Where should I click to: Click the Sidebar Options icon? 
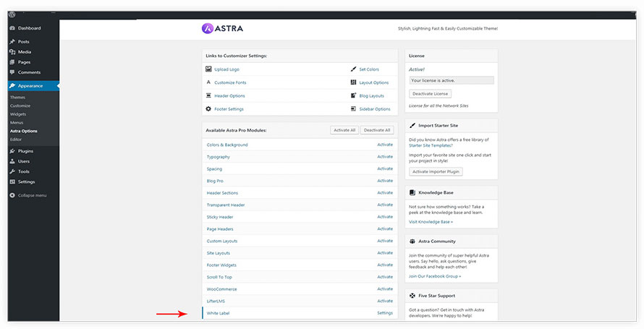tap(354, 108)
